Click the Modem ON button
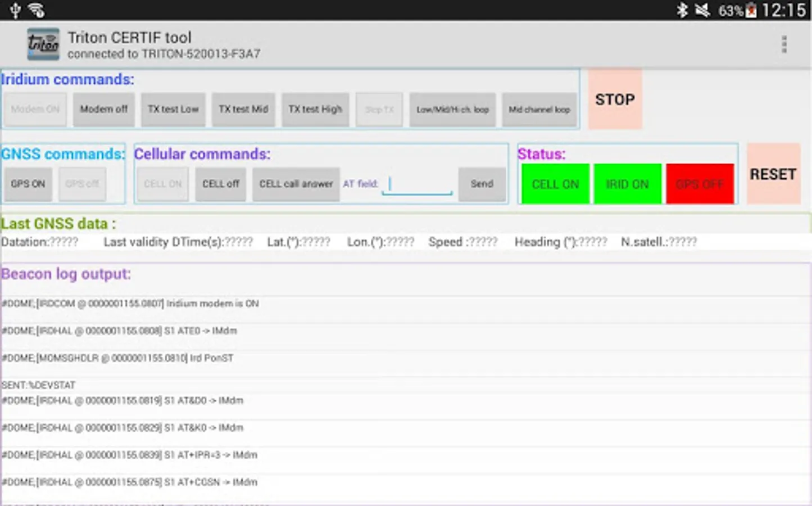812x506 pixels. coord(35,109)
